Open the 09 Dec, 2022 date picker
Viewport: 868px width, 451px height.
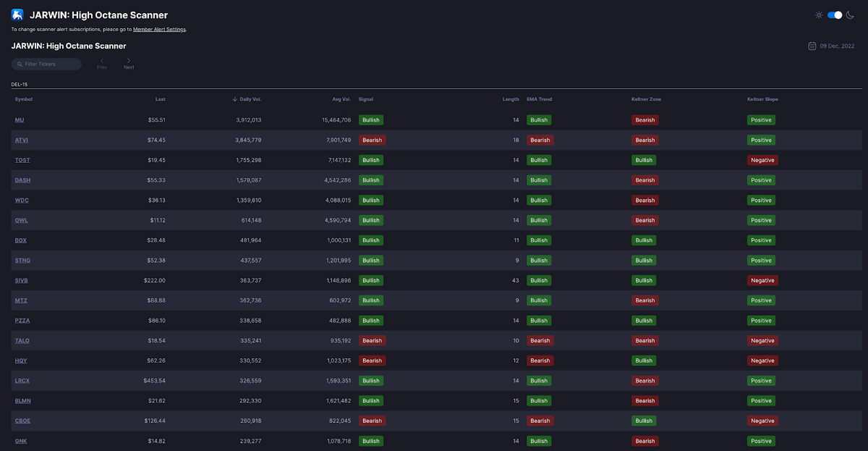(837, 46)
